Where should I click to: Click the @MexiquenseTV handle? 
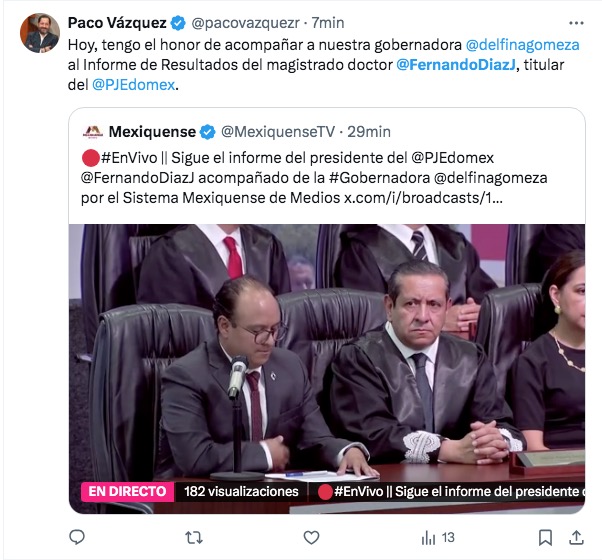[x=278, y=132]
